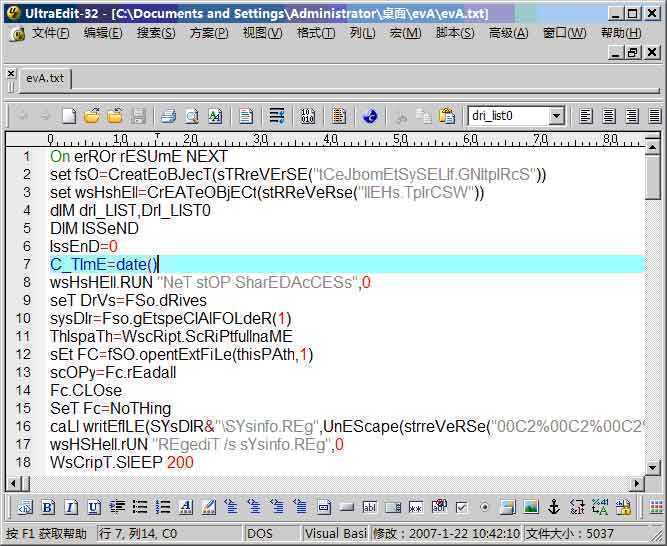Restore the inner document window
Viewport: 667px width, 546px height.
click(633, 53)
